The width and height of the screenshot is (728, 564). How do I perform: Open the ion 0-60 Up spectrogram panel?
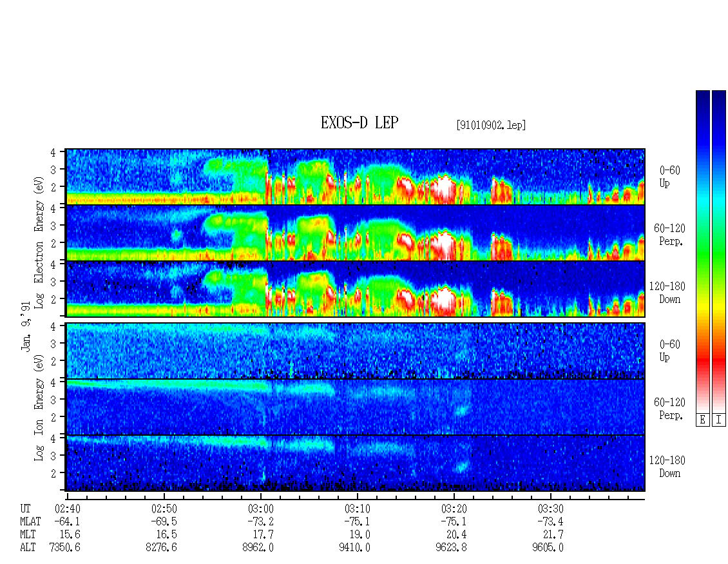pyautogui.click(x=356, y=350)
